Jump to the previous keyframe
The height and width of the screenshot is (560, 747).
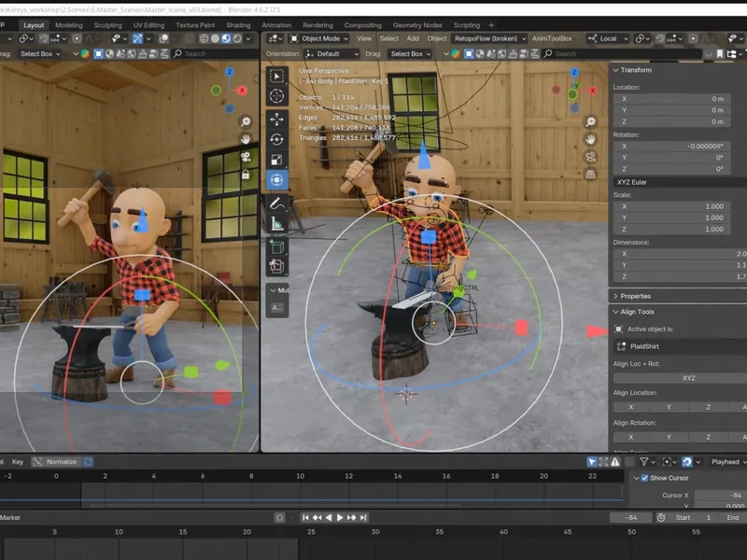317,518
